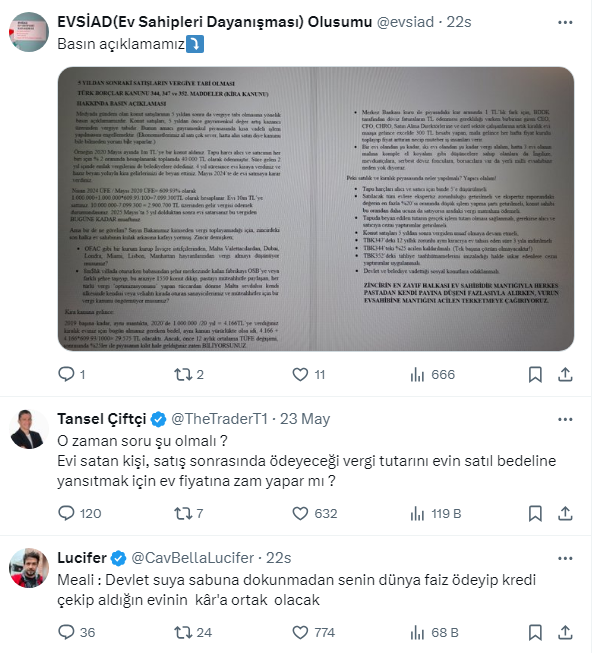Screen dimensions: 596x653
Task: View analytics showing 666 views
Action: pyautogui.click(x=432, y=374)
